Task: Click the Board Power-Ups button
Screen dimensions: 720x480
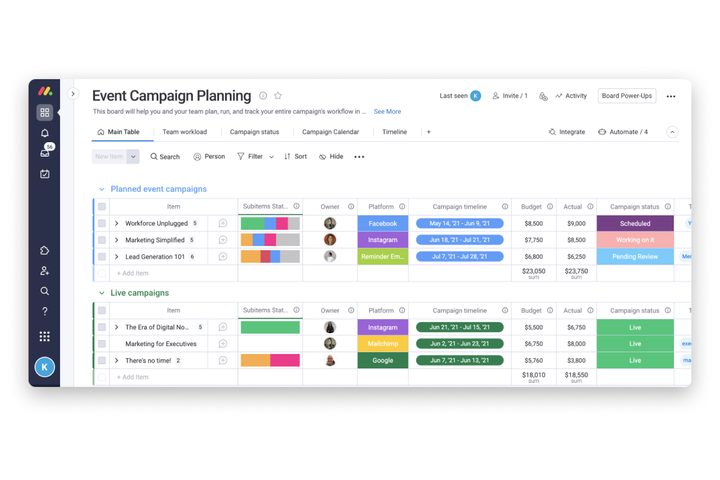Action: (627, 96)
